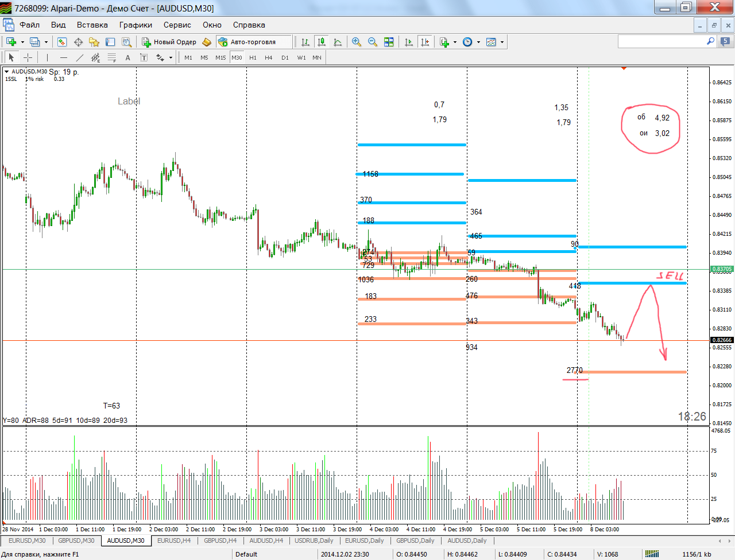Viewport: 735px width, 560px height.
Task: Open the Data Window crosshair icon
Action: click(78, 42)
